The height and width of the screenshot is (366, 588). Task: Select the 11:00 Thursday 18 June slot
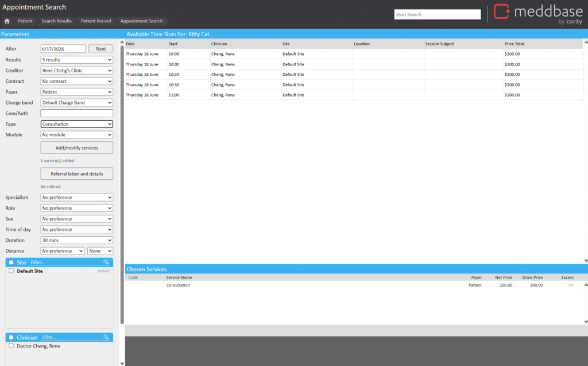point(354,95)
